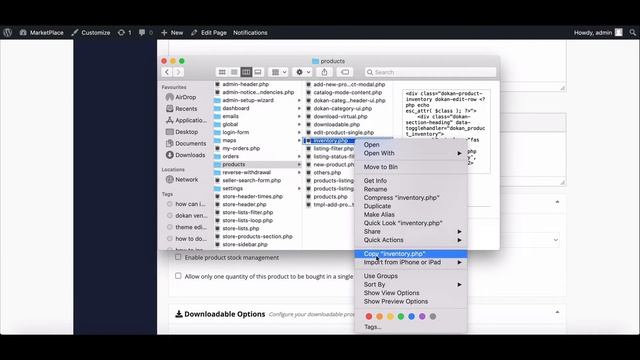Apply the red tag color
This screenshot has height=360, width=640.
pyautogui.click(x=369, y=316)
